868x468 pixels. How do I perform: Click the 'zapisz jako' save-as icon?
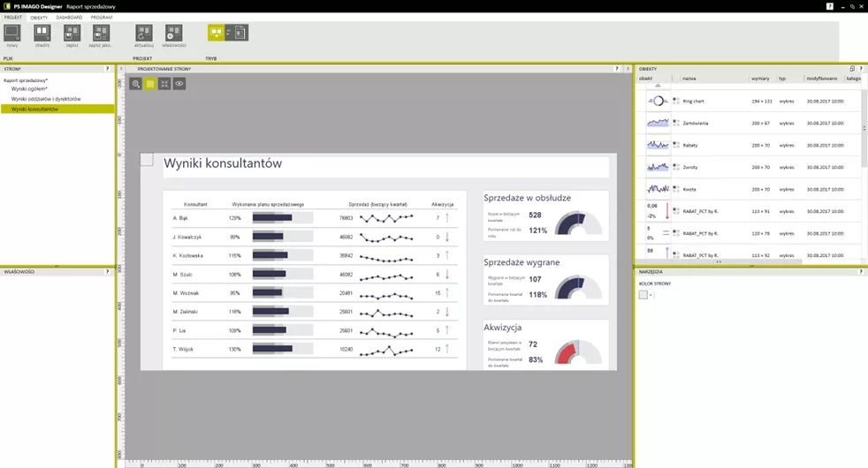point(100,34)
